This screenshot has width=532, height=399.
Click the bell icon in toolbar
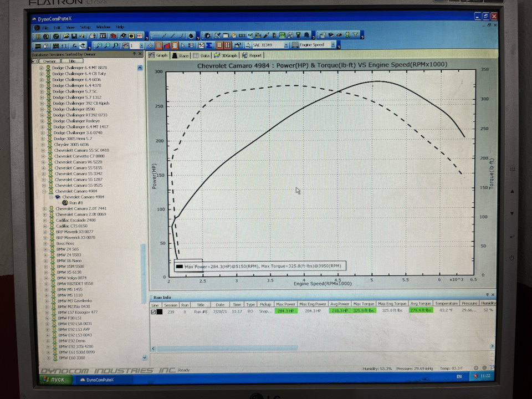306,35
